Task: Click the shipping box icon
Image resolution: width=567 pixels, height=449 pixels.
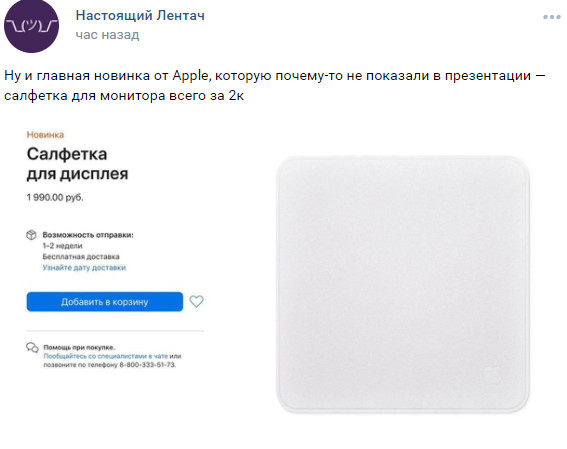Action: (x=31, y=235)
